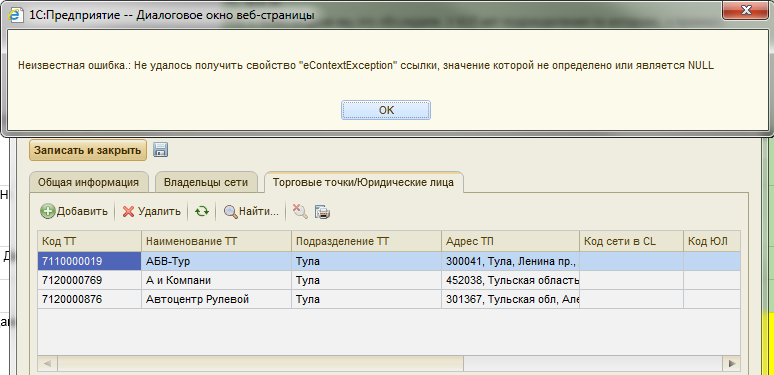Close the 1С:Предприятие dialog window

point(746,9)
